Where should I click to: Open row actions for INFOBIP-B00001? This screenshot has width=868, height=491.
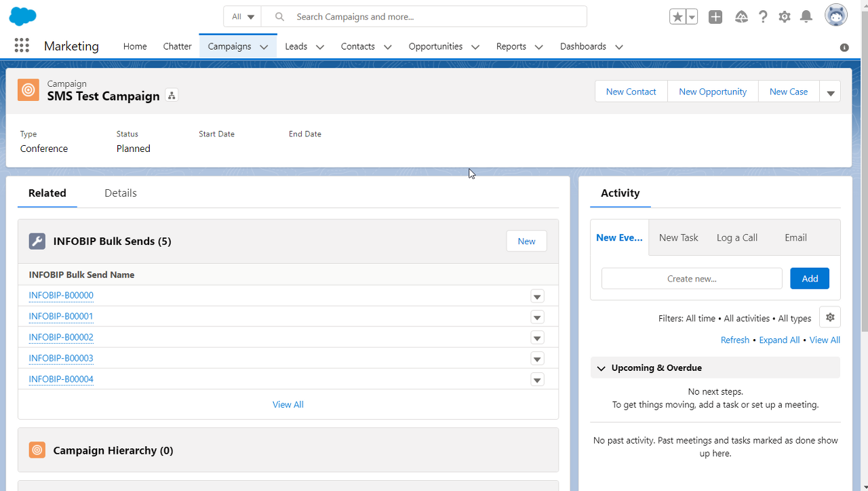coord(537,317)
